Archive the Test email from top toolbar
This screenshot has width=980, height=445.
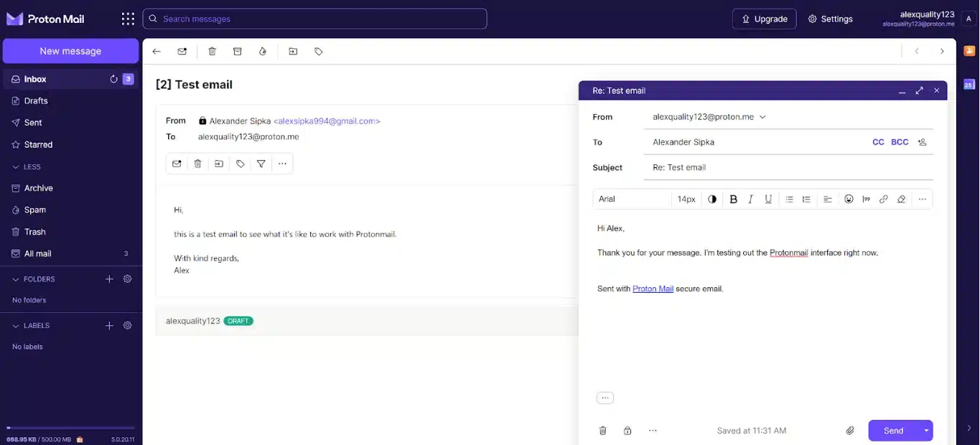pos(238,52)
